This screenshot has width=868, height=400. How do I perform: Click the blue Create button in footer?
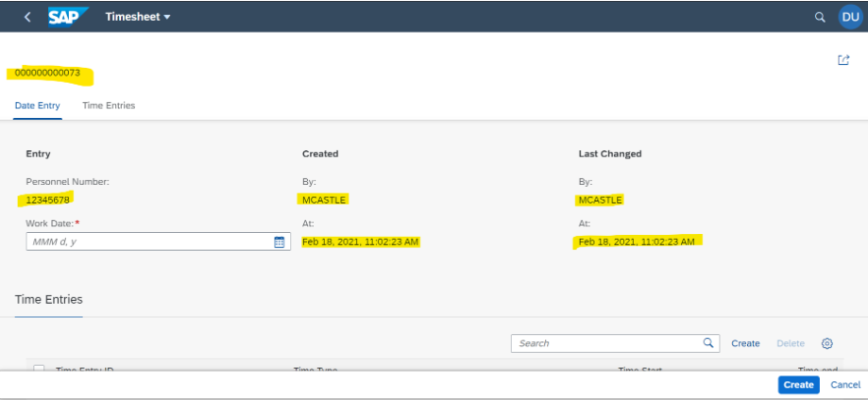pos(798,385)
